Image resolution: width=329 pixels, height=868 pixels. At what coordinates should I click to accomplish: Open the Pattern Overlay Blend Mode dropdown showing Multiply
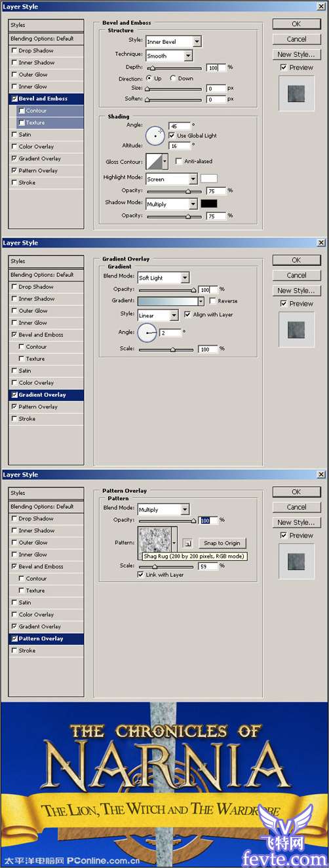click(x=163, y=509)
